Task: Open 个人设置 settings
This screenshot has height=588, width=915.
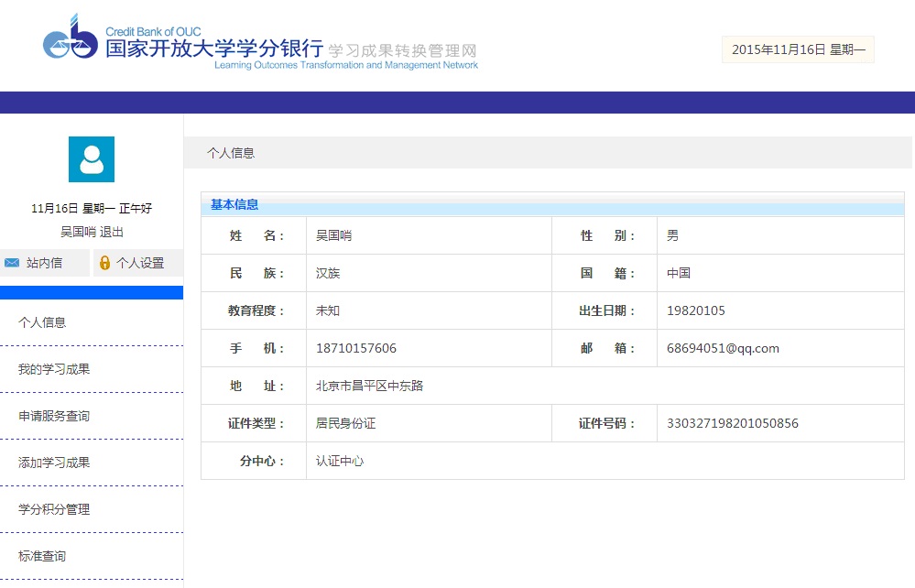Action: [x=139, y=263]
